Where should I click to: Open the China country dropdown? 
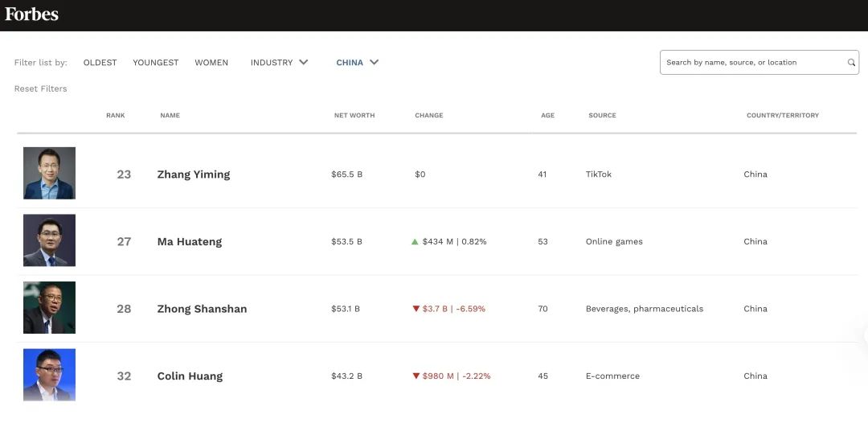(357, 63)
